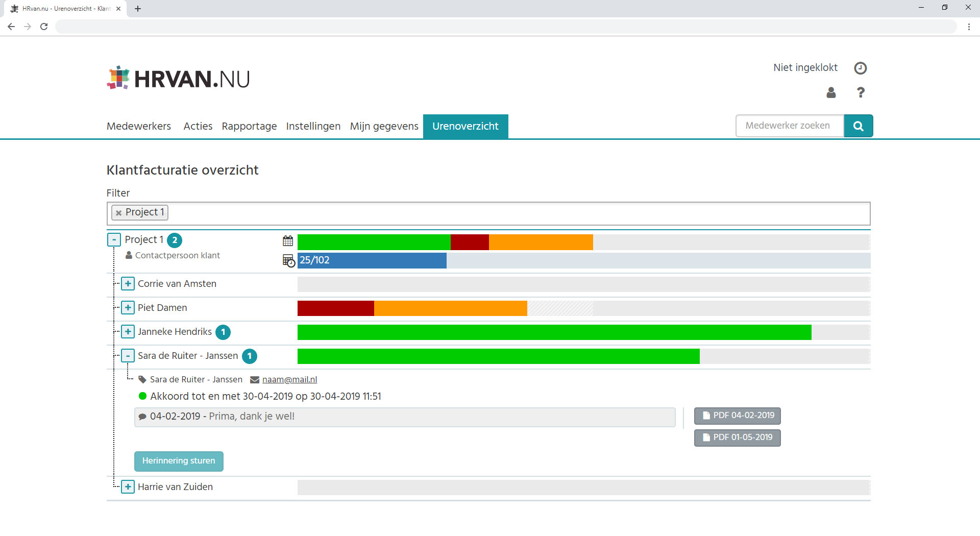Go back with the browser back arrow
Screen dimensions: 980x536
pos(11,27)
